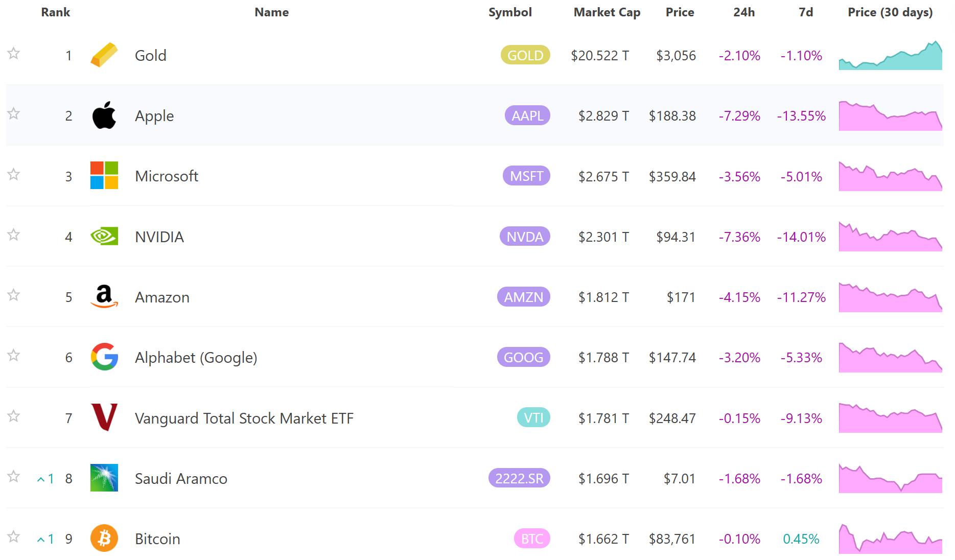Click the Price (30 days) header
955x560 pixels.
[890, 13]
